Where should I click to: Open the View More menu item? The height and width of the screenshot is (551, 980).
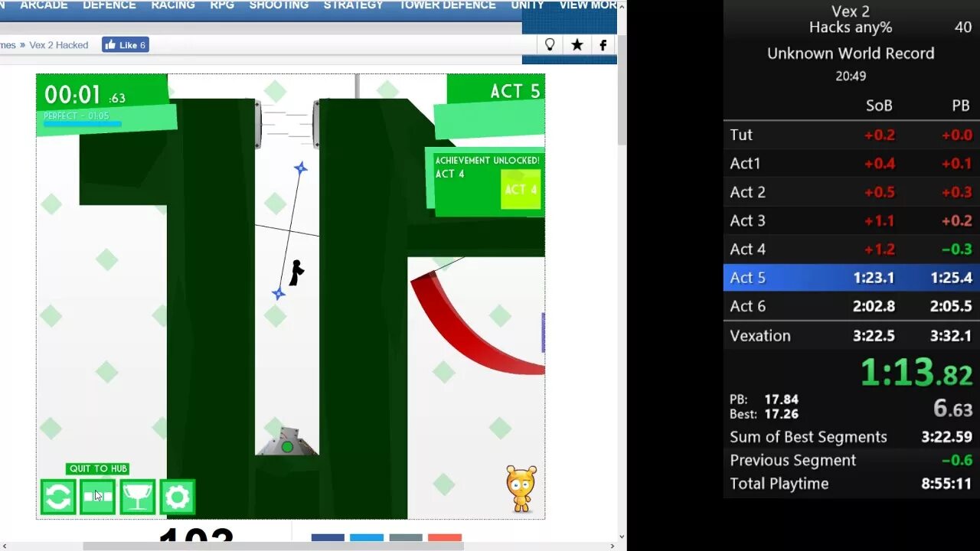588,5
